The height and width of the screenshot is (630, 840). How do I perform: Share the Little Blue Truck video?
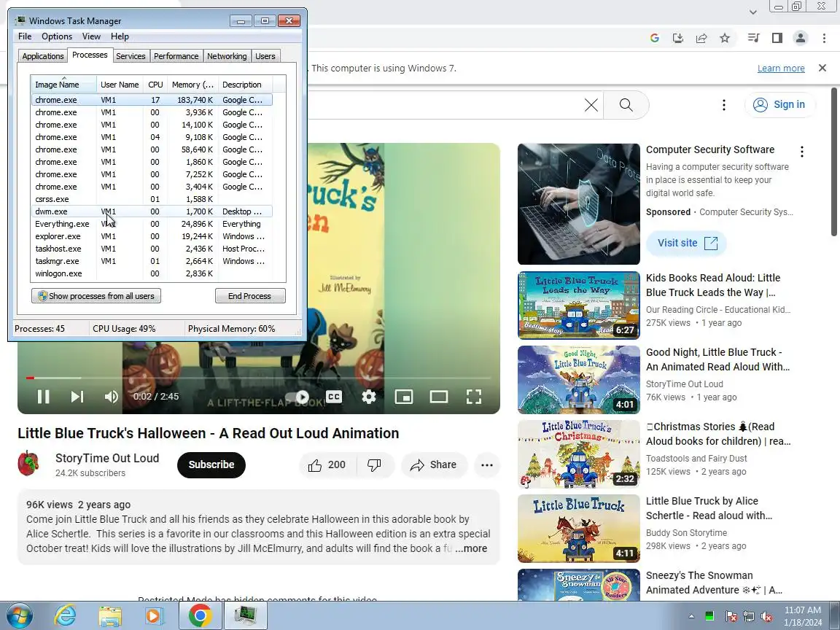433,465
